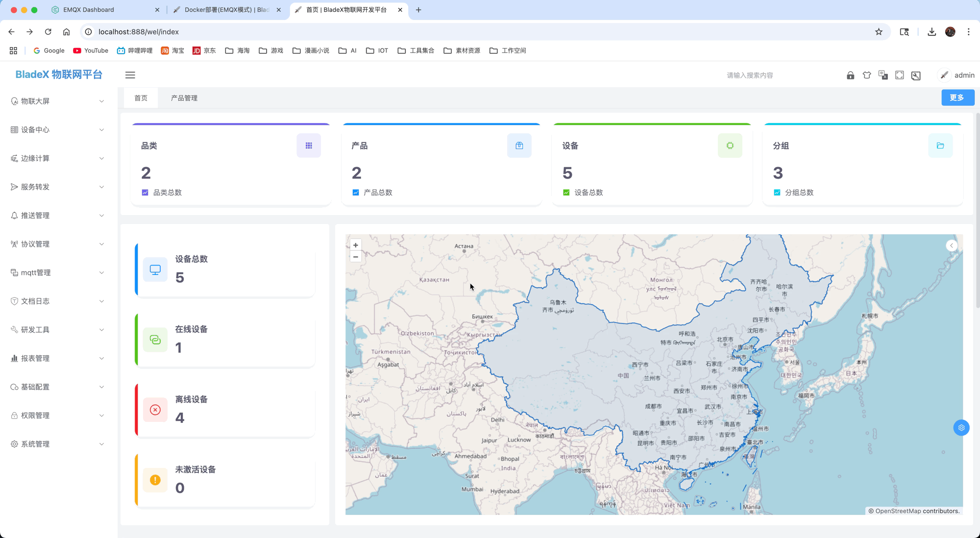Click the language translate icon
Screen dimensions: 980x538
[x=883, y=75]
